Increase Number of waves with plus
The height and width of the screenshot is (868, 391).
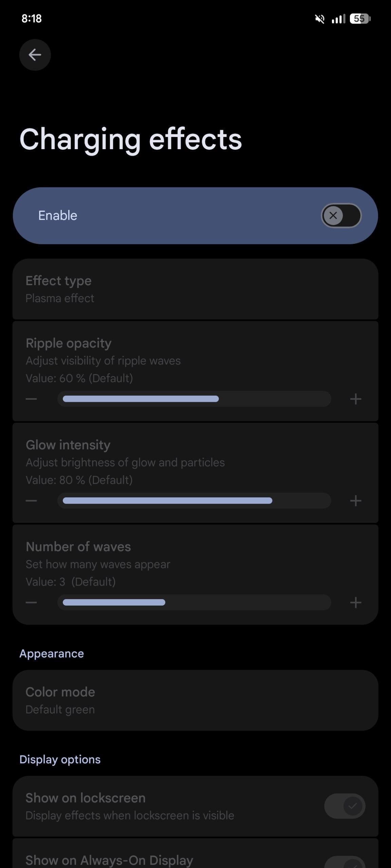coord(355,603)
